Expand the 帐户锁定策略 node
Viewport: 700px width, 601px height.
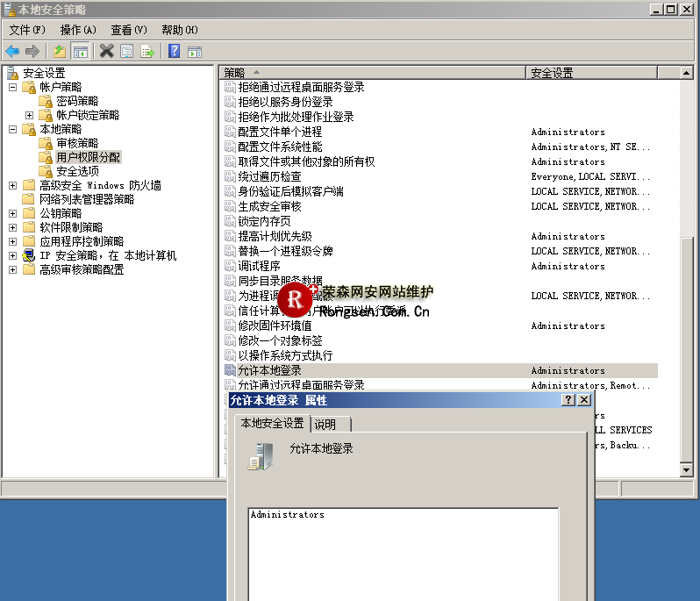[29, 115]
